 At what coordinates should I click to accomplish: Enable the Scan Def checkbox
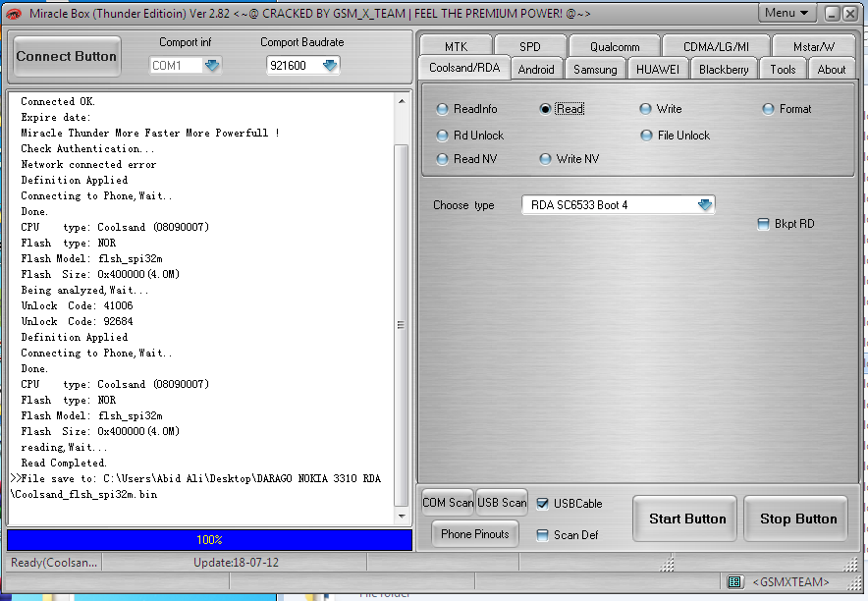[x=542, y=535]
